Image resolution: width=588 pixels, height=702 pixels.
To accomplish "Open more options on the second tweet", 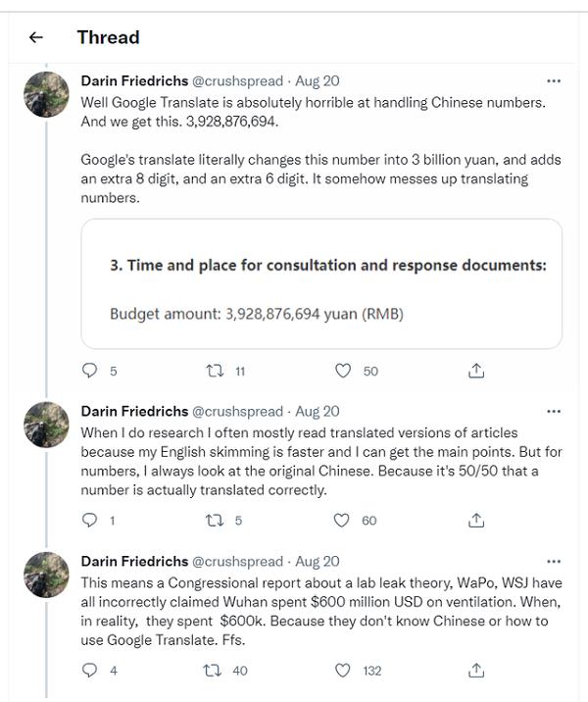I will (554, 411).
